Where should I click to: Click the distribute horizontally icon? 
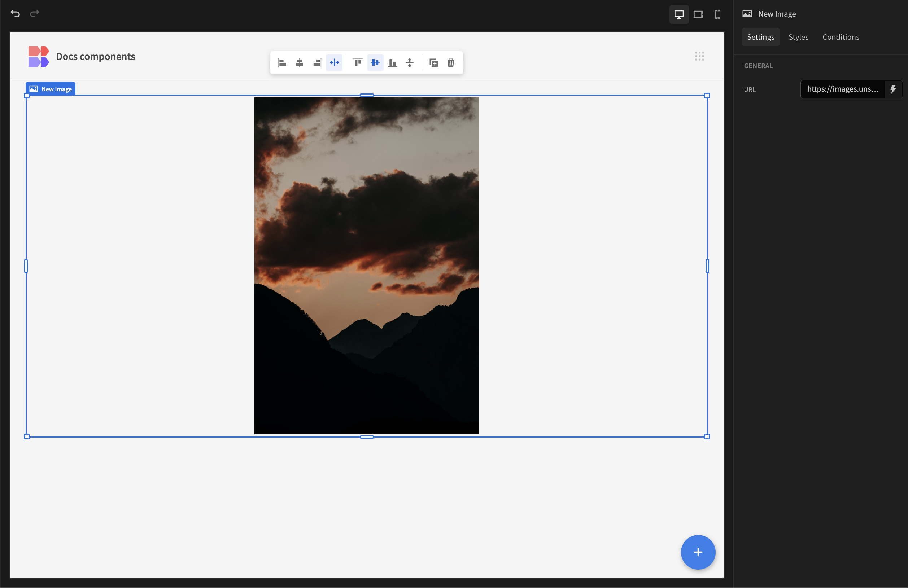(335, 62)
